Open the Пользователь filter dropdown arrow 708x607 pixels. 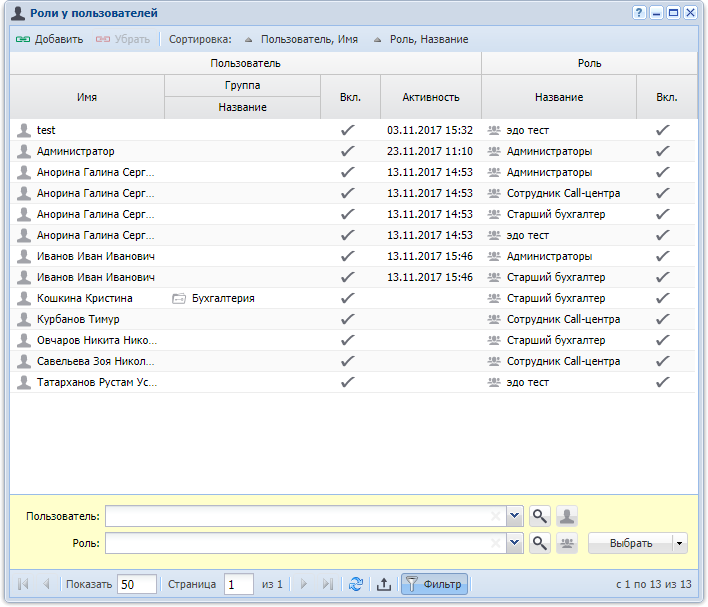coord(514,516)
